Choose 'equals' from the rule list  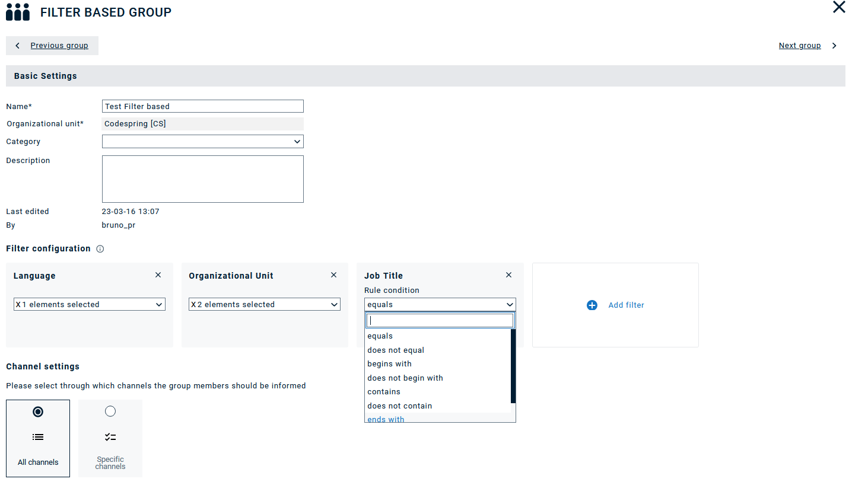pos(438,336)
